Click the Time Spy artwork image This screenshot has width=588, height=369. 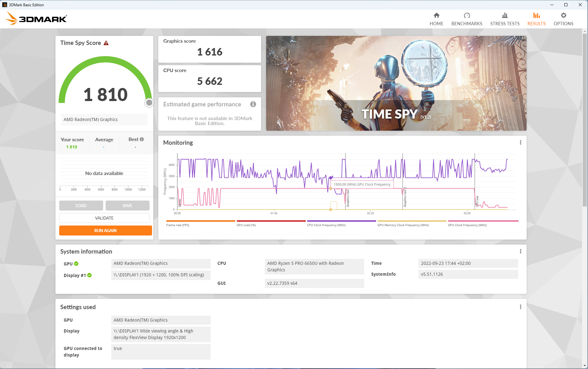point(396,83)
